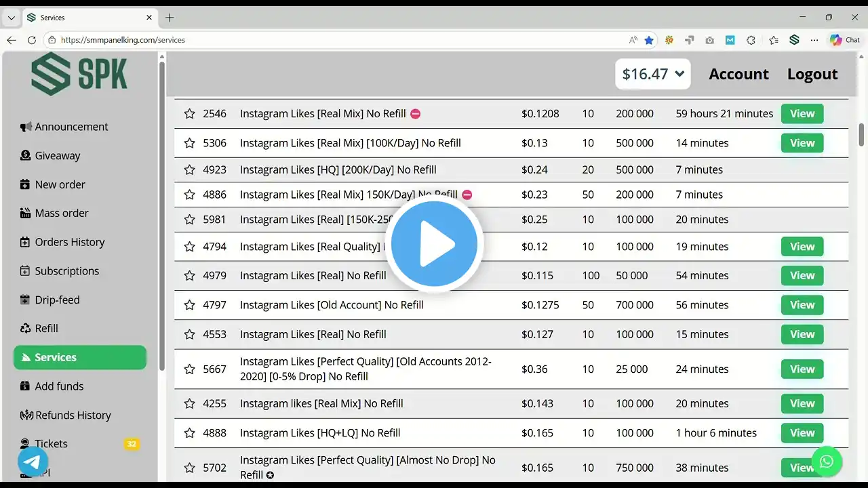
Task: Click the blue favorite star in address bar
Action: (x=649, y=40)
